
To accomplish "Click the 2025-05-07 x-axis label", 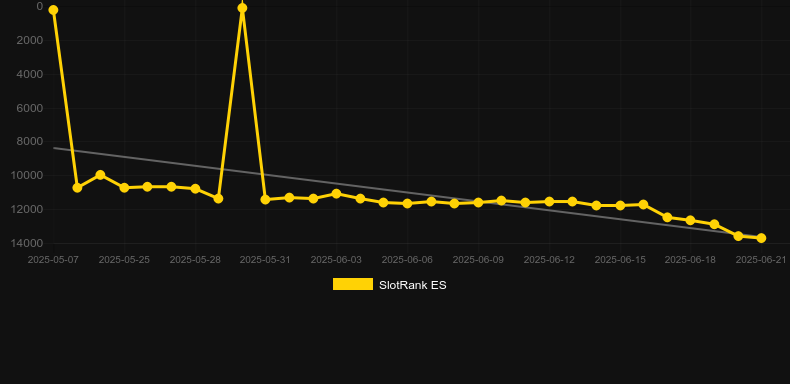I will click(53, 260).
